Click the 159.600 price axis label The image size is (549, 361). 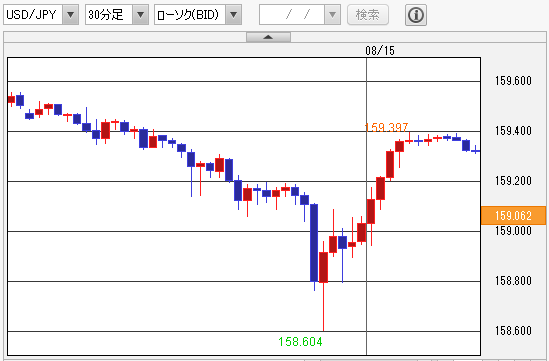(x=513, y=81)
